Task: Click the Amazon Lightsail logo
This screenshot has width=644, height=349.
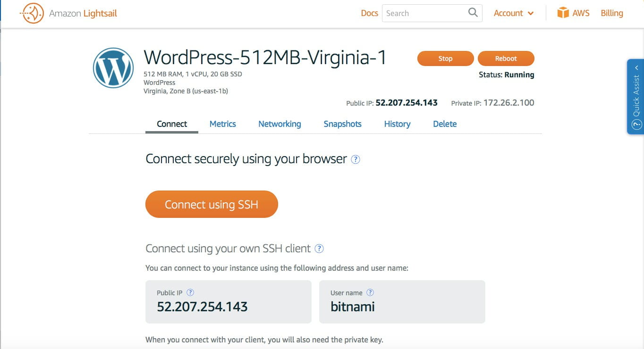Action: pyautogui.click(x=68, y=13)
